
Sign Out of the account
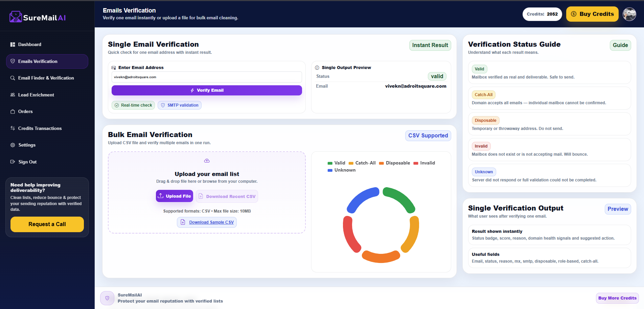(47, 162)
